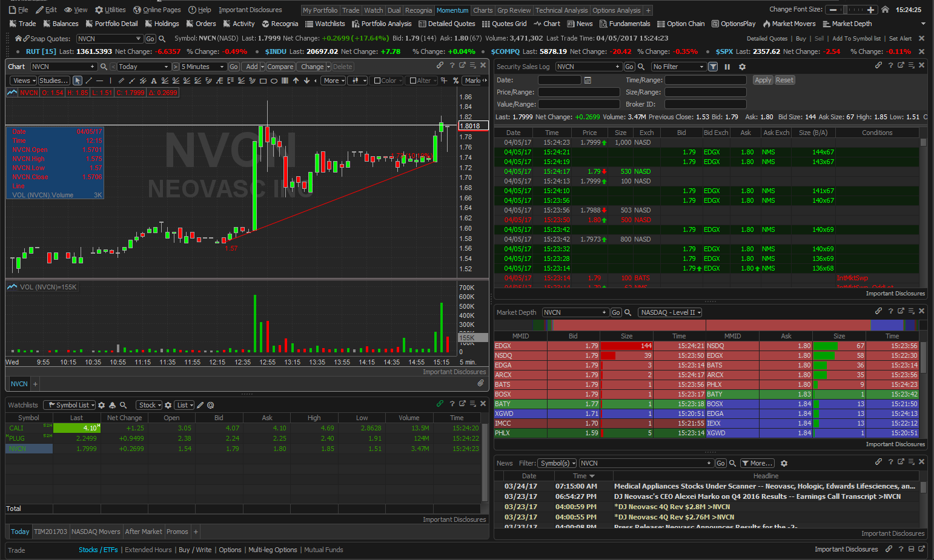934x560 pixels.
Task: Search symbol in Chart panel
Action: coord(104,67)
